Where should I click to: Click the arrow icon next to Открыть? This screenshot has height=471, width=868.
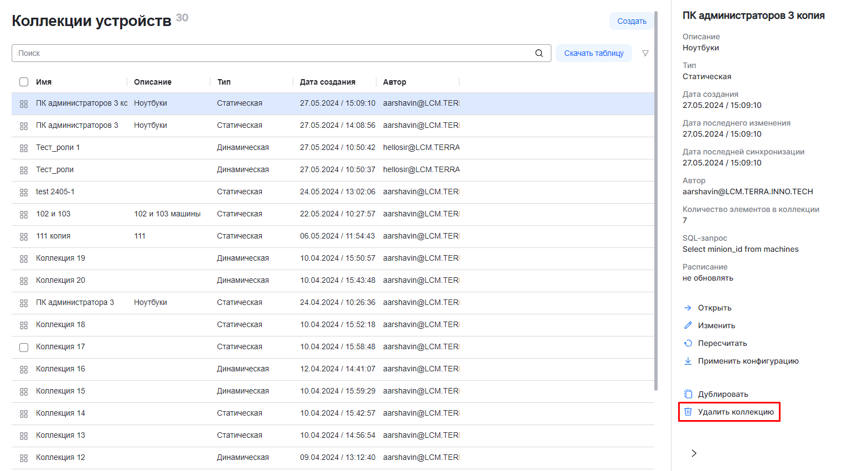pos(688,308)
